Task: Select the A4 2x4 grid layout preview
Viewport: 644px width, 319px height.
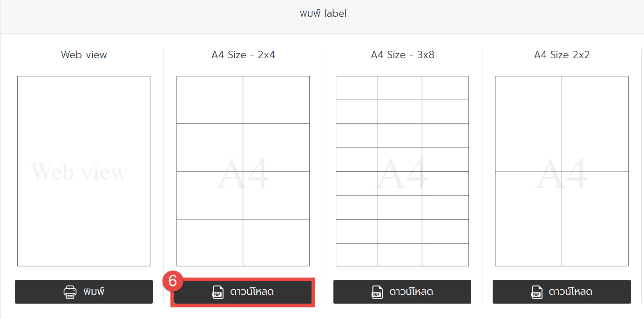Action: point(243,171)
